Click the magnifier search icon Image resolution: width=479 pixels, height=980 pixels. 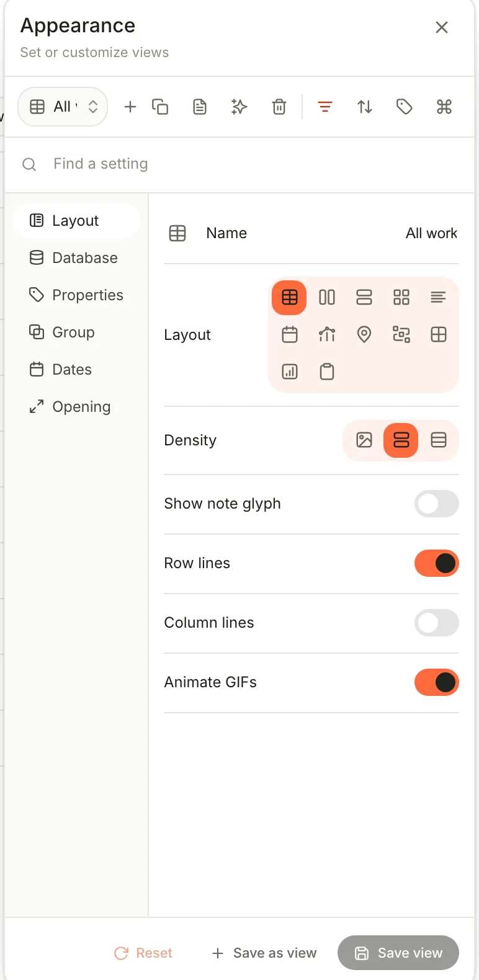point(29,164)
